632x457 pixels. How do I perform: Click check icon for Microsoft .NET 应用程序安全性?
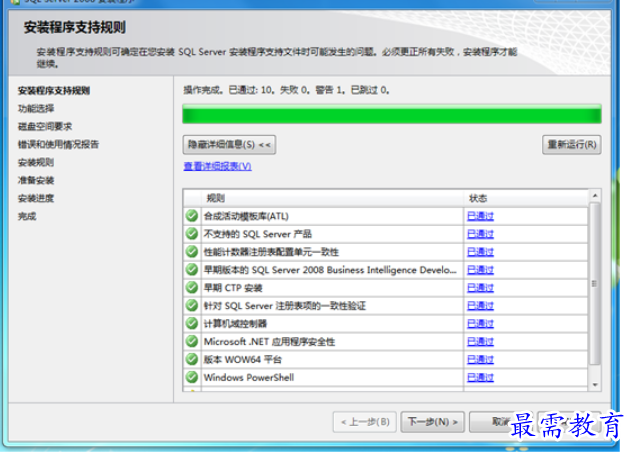pyautogui.click(x=192, y=341)
